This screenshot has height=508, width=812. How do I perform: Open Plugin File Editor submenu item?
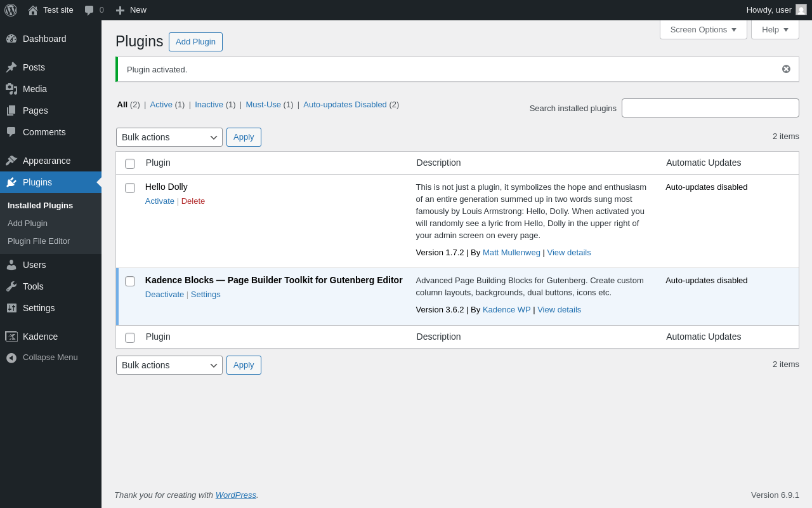[39, 241]
